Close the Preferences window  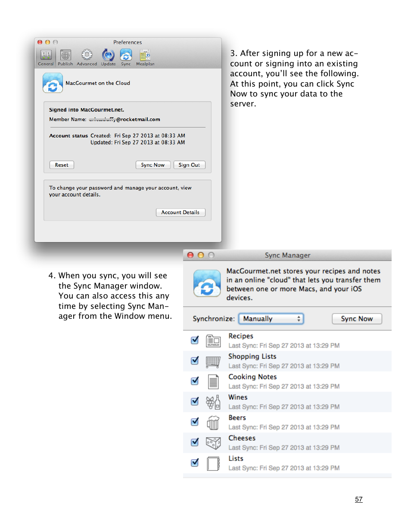(x=40, y=42)
